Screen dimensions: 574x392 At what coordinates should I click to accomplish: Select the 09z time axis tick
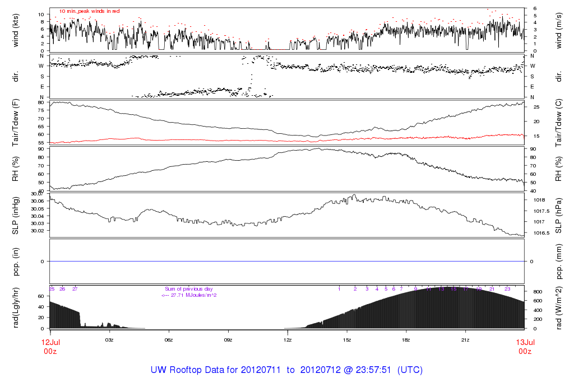tap(228, 340)
